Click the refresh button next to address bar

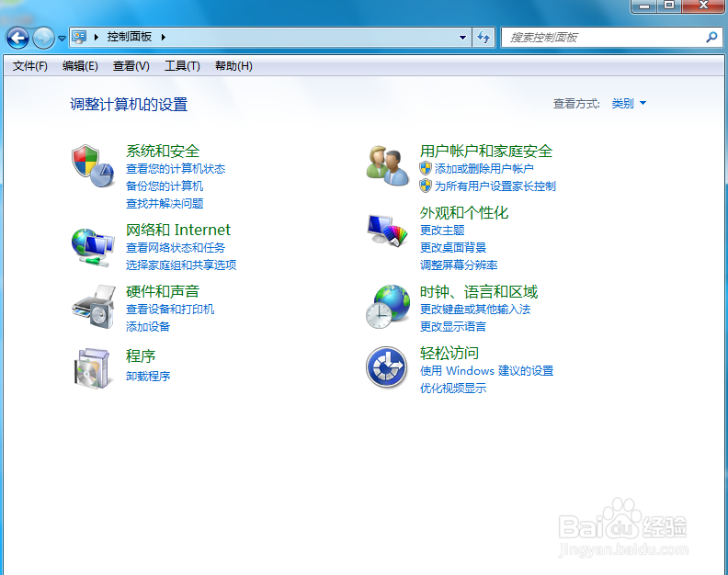pyautogui.click(x=483, y=37)
